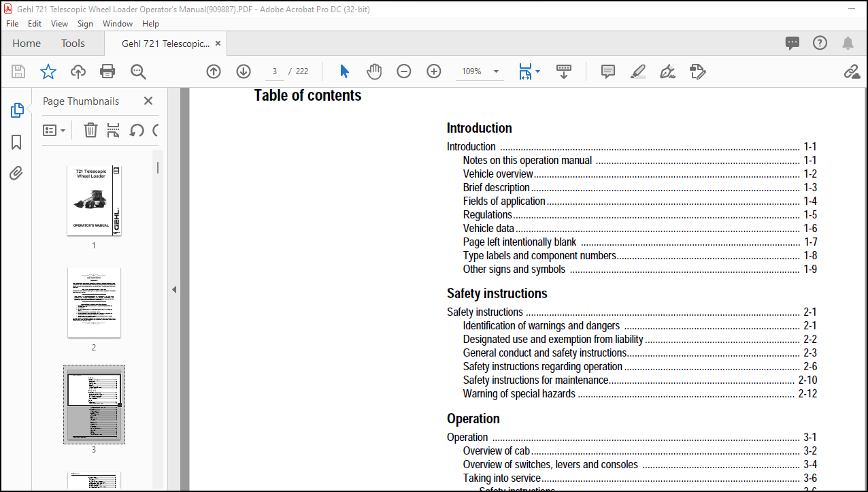This screenshot has width=868, height=492.
Task: Select page 2 thumbnail
Action: [94, 303]
